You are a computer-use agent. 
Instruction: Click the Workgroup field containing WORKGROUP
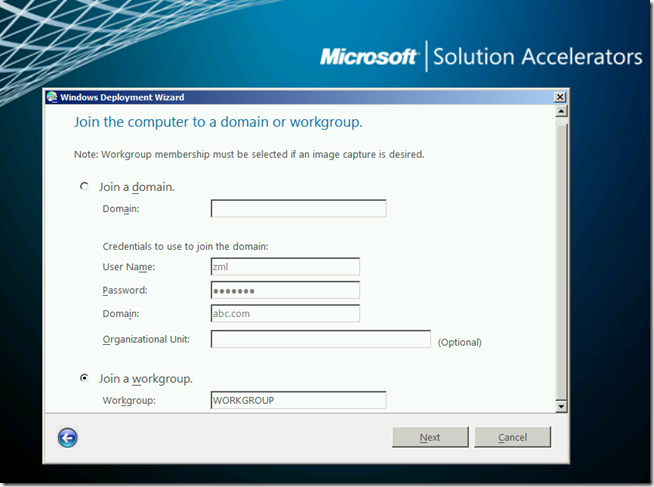(299, 400)
